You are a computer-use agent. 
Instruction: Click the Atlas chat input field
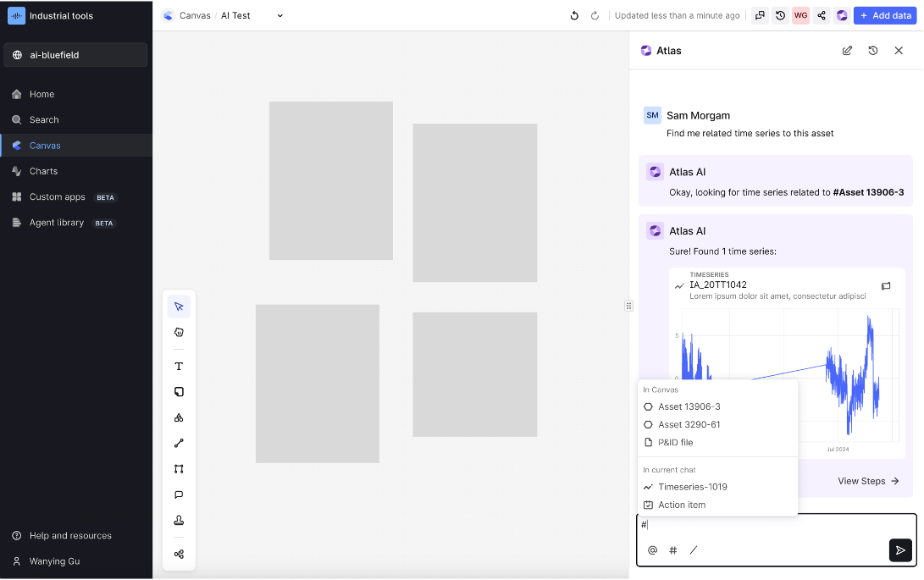coord(775,525)
